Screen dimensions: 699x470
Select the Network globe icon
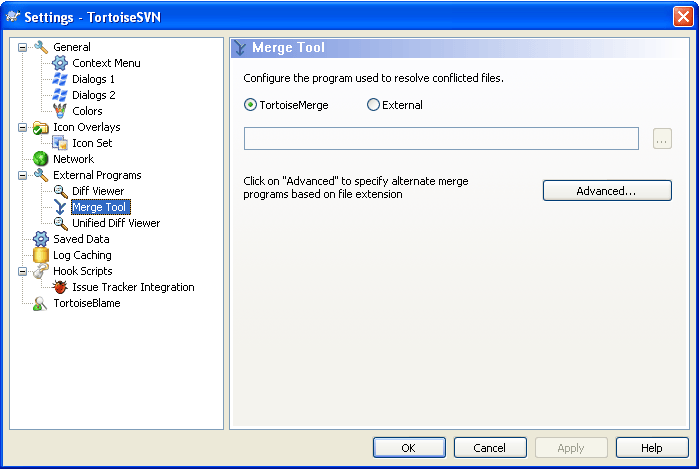(41, 159)
